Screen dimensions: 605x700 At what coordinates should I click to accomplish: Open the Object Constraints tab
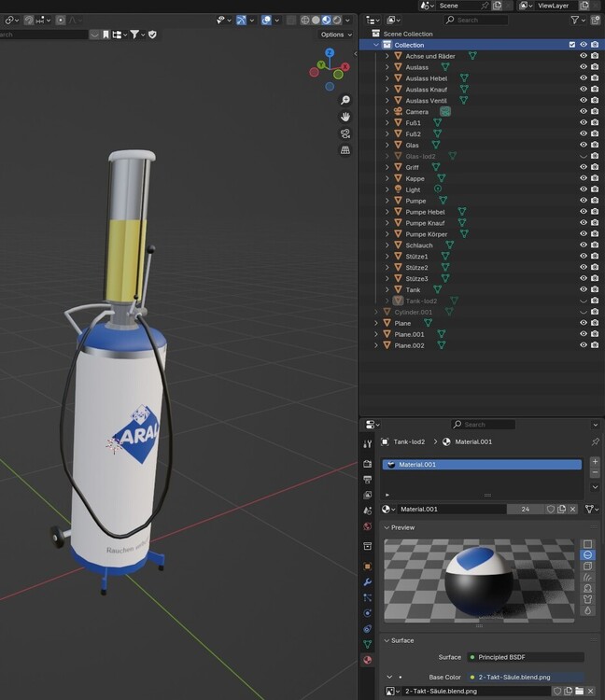coord(368,628)
